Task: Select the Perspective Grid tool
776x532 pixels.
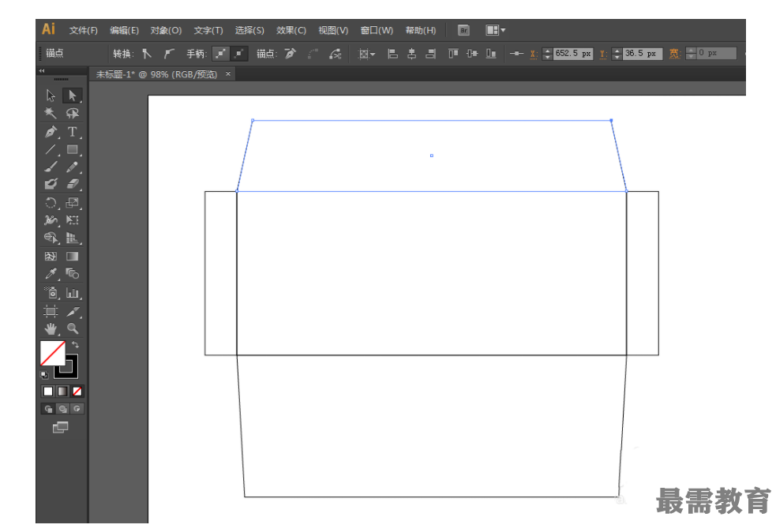Action: [73, 238]
